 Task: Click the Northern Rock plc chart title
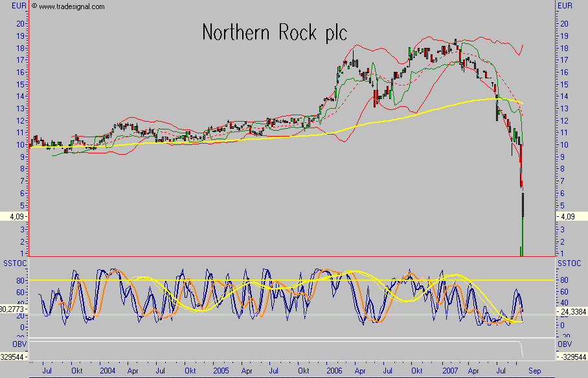275,32
